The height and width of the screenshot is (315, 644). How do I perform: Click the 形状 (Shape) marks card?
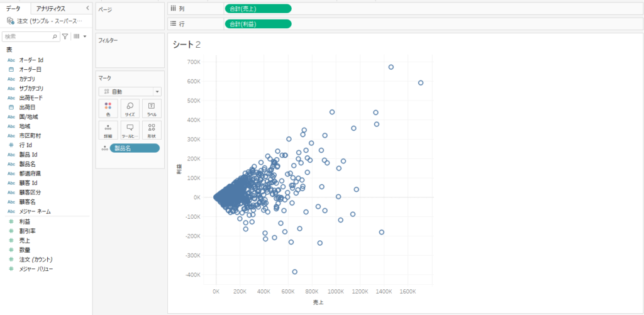pos(151,130)
